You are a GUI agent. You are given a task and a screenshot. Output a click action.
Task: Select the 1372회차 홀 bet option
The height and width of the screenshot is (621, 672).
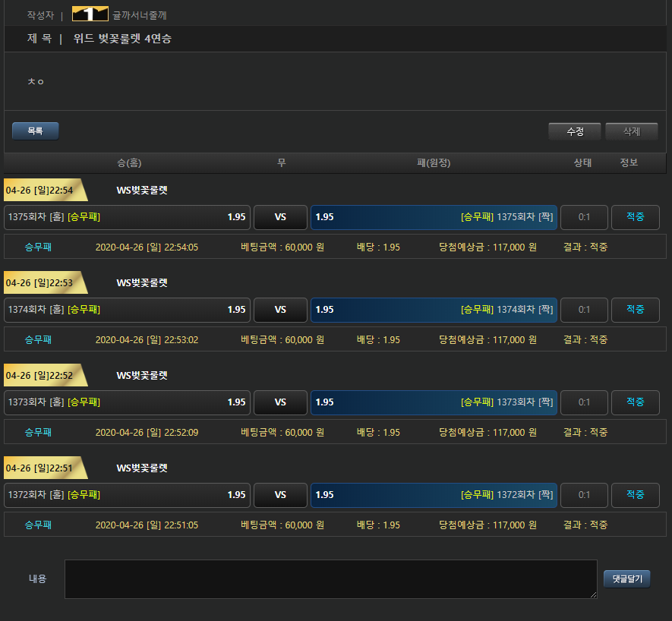pos(127,495)
